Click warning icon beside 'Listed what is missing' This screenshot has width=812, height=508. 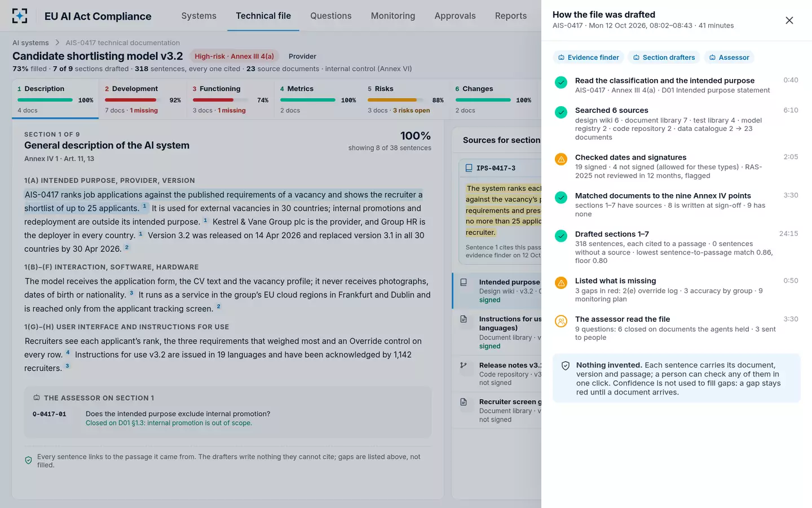click(561, 283)
